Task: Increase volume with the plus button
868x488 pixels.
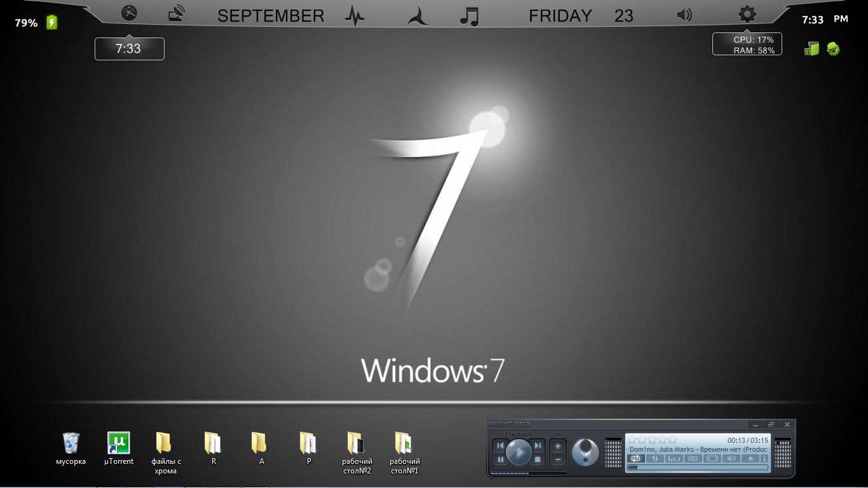Action: 557,446
